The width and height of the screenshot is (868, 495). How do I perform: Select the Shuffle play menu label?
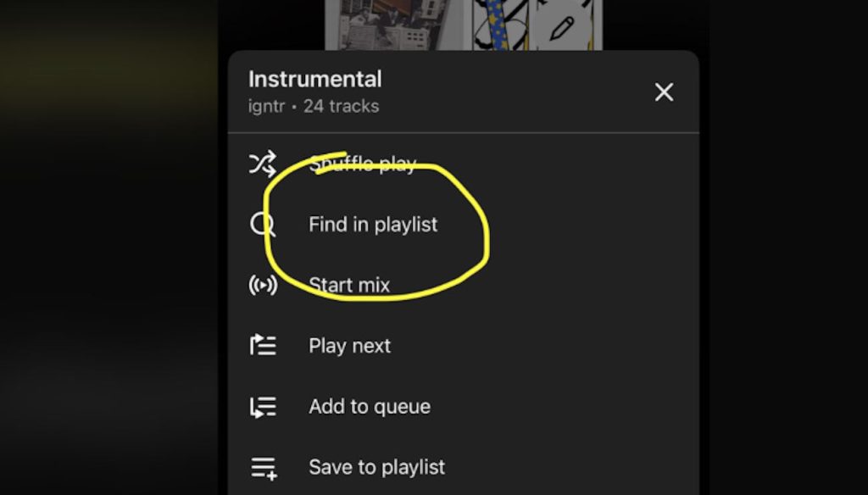[x=362, y=164]
